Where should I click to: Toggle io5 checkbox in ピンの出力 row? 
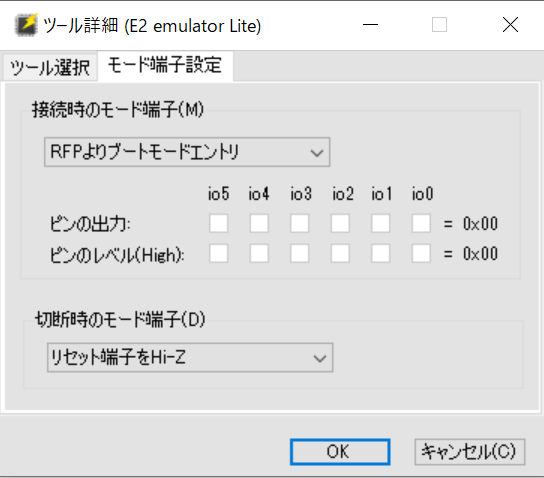219,223
